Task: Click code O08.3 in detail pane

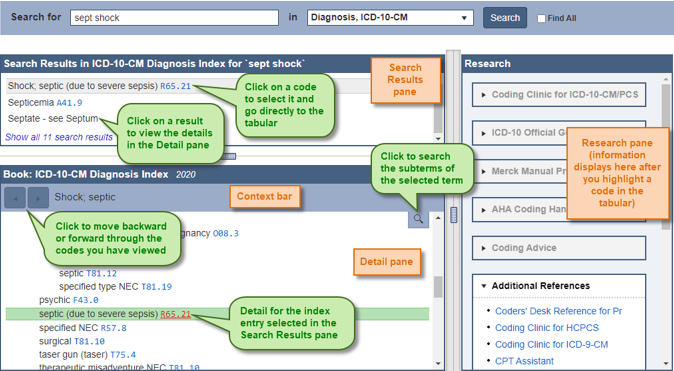Action: [226, 233]
